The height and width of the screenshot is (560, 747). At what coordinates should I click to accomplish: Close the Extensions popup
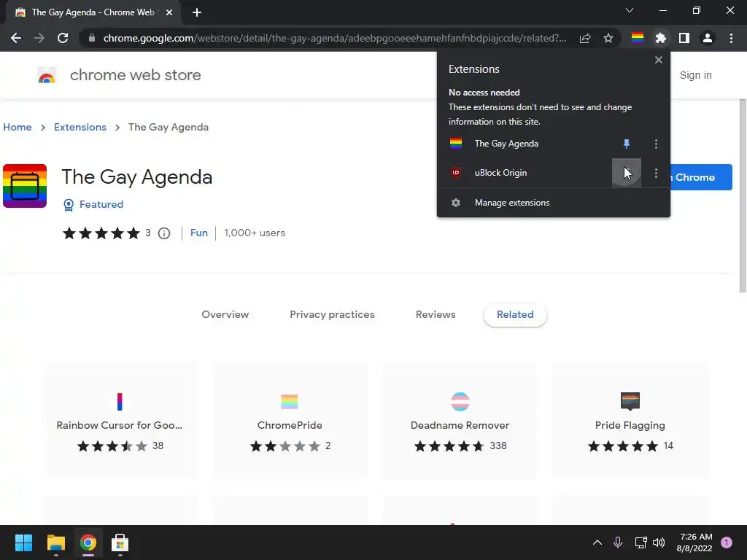click(x=659, y=60)
